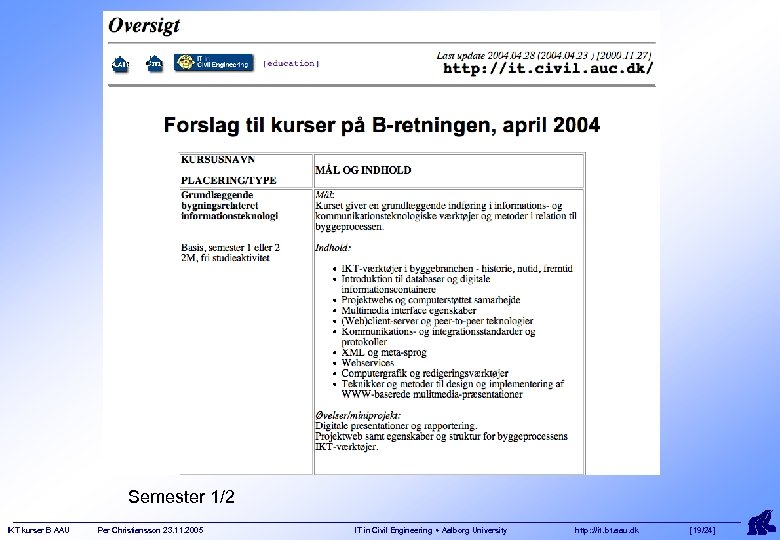The height and width of the screenshot is (540, 780).
Task: Click the AAU house-shaped home icon
Action: point(120,64)
